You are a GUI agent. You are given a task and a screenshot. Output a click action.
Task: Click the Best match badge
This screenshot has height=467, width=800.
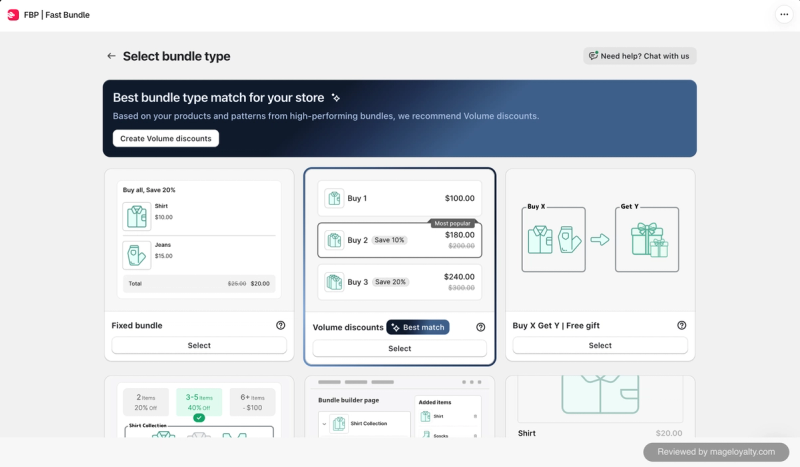tap(418, 327)
